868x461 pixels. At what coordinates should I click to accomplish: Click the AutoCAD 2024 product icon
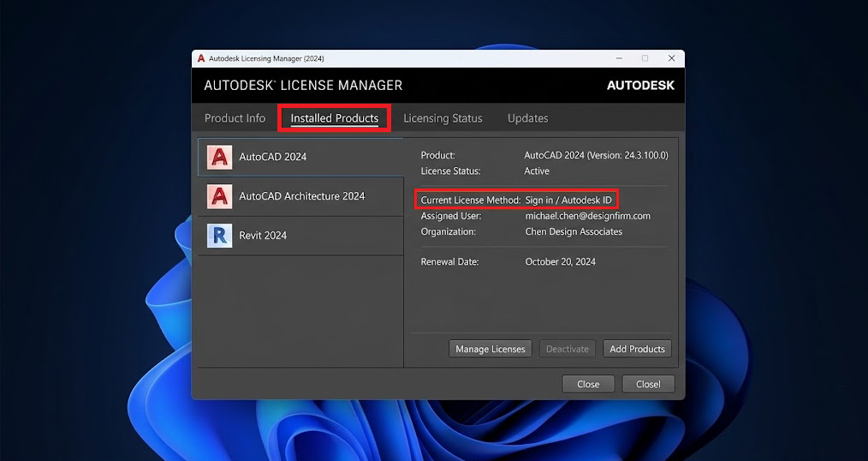(x=220, y=158)
